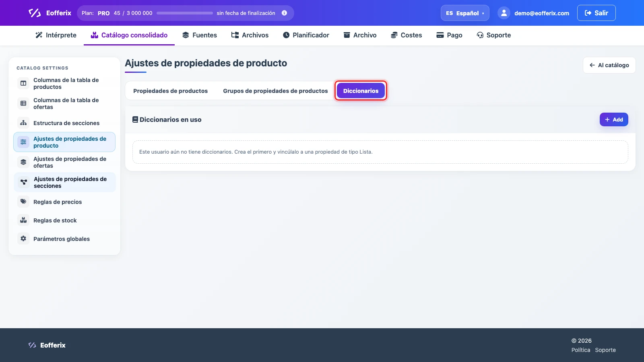Click the Archivos folder tree icon
This screenshot has height=362, width=644.
[x=235, y=35]
